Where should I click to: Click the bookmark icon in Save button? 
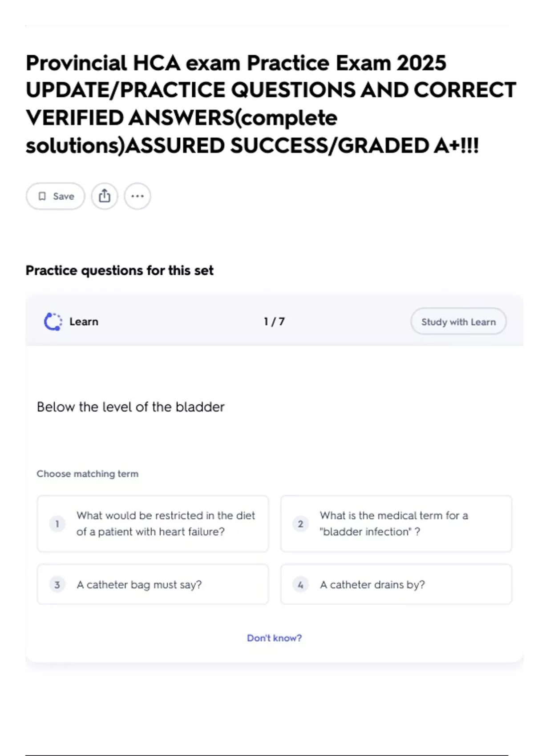pyautogui.click(x=42, y=196)
